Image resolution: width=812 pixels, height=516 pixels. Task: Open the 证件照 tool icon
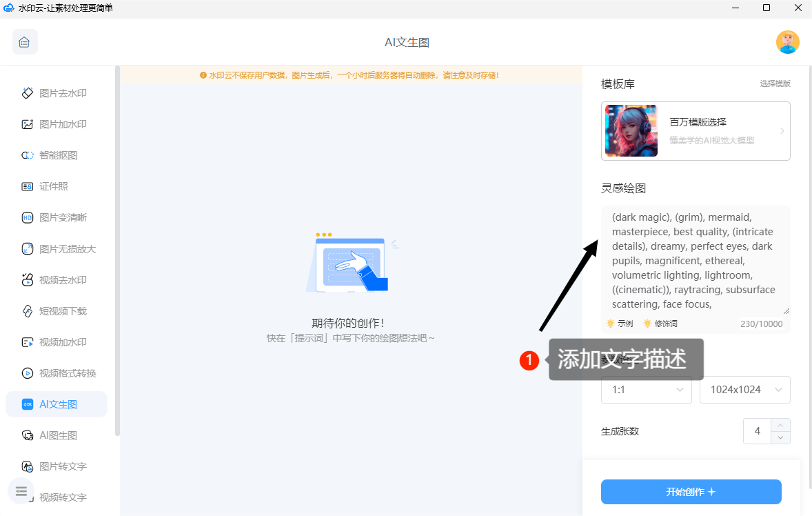pos(28,186)
